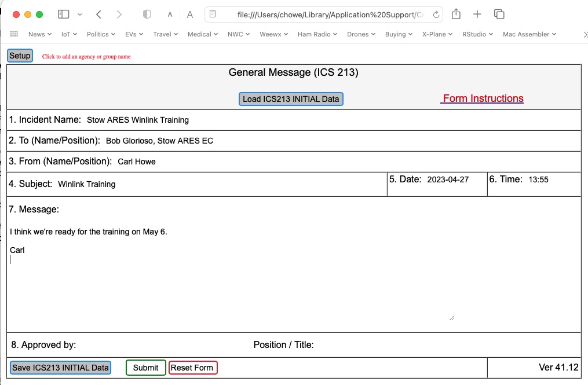Open the Ham Radio bookmarks folder
This screenshot has height=385, width=588.
(x=317, y=34)
